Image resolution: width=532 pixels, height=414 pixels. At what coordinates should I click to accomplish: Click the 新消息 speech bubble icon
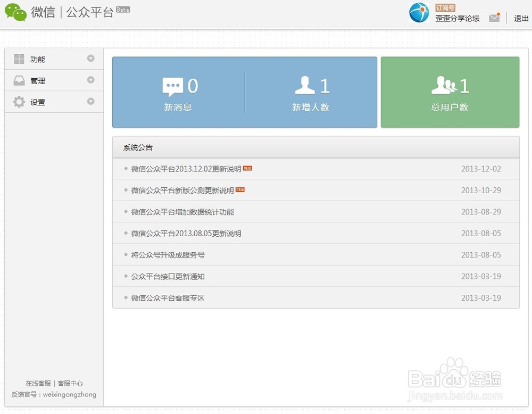[x=173, y=87]
